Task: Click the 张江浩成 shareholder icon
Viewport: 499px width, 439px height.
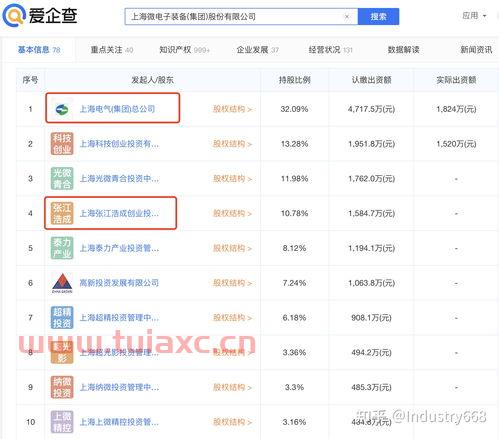Action: [62, 213]
